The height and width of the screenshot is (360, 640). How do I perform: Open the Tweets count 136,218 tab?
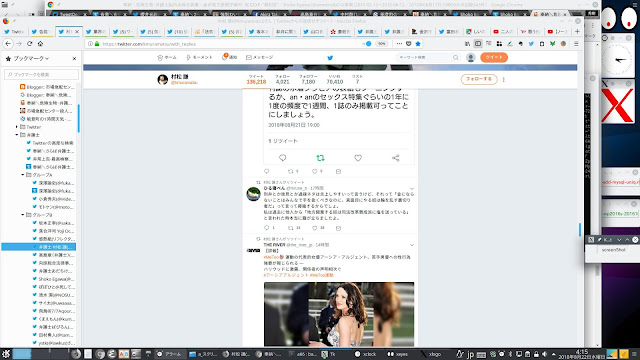coord(256,79)
